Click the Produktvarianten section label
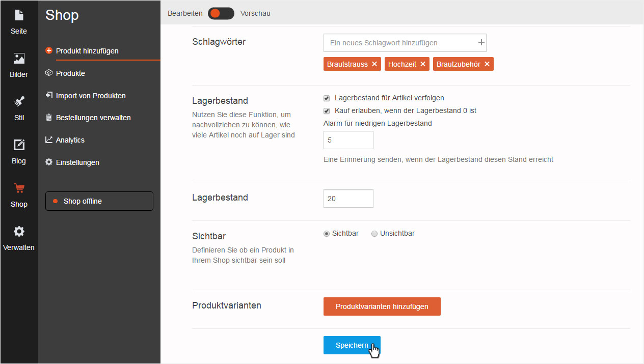 (227, 305)
